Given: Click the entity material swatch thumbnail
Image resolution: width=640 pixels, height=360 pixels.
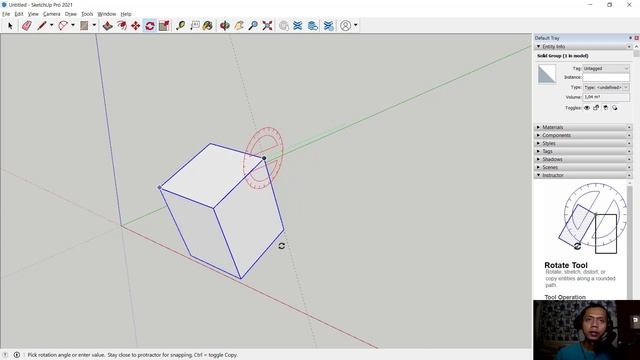Looking at the screenshot, I should click(547, 74).
